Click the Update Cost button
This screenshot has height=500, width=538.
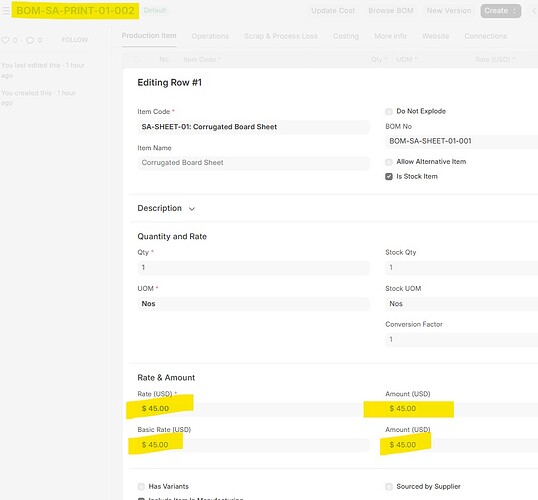click(x=333, y=11)
